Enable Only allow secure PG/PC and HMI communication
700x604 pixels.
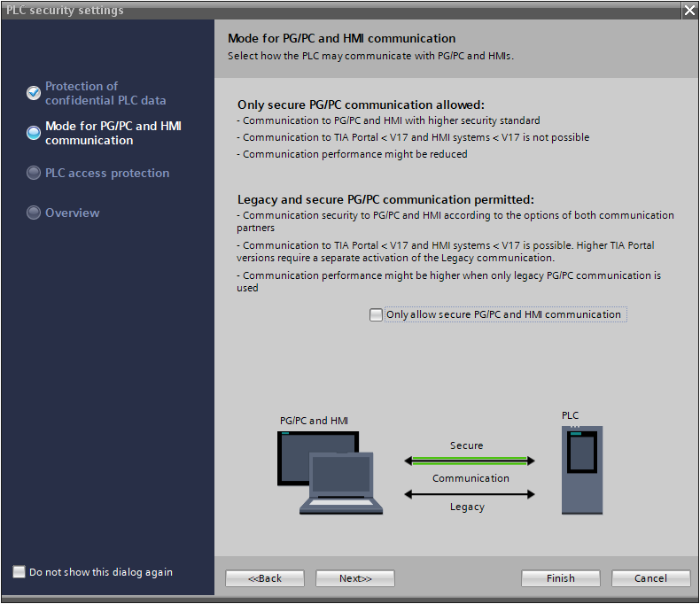pos(376,315)
